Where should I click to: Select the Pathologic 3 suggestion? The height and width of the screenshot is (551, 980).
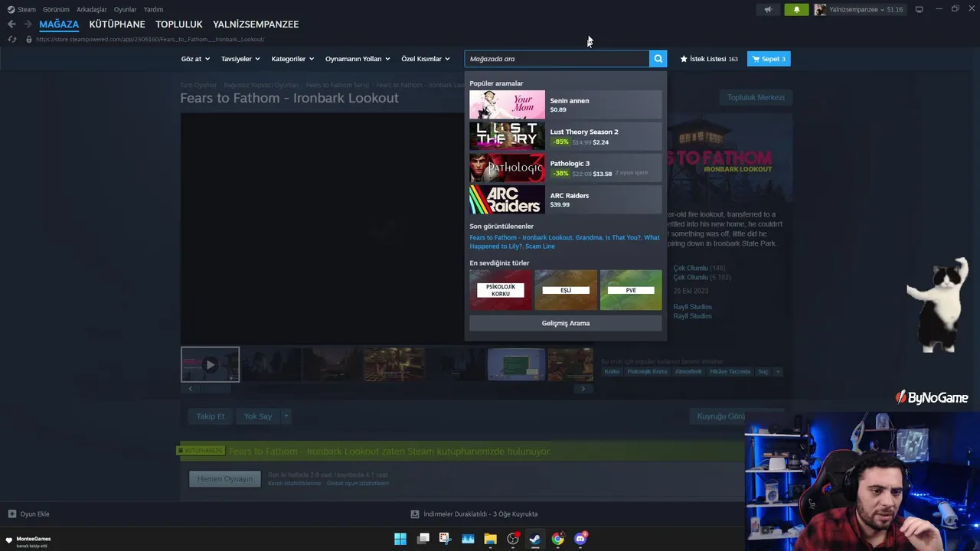coord(566,168)
